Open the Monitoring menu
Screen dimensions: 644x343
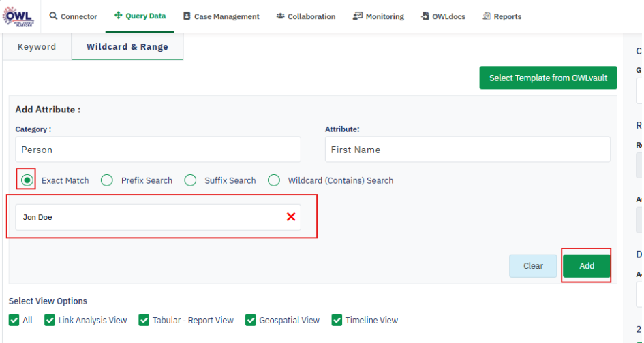[x=378, y=16]
